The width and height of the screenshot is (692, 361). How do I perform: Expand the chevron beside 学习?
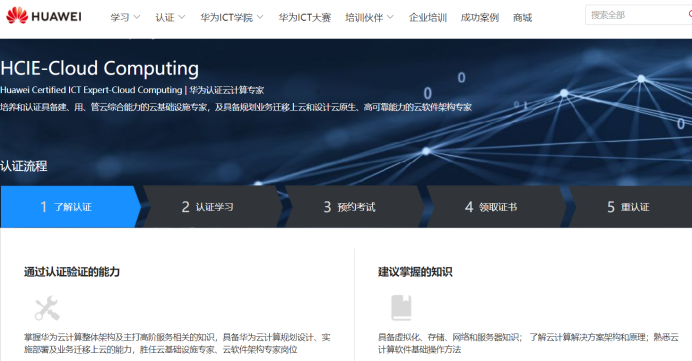click(x=137, y=17)
